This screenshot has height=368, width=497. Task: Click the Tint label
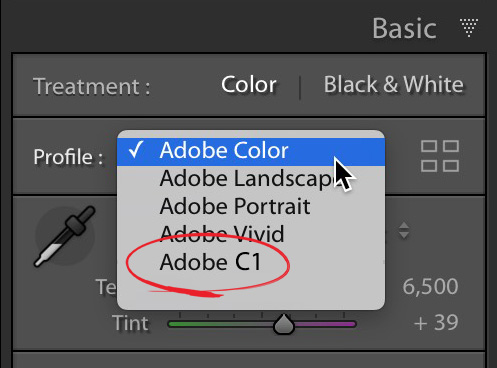(130, 323)
